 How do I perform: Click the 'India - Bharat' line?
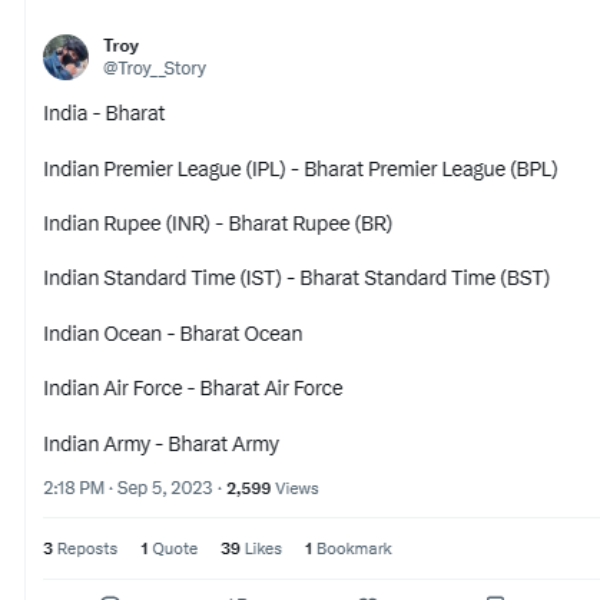click(x=104, y=114)
